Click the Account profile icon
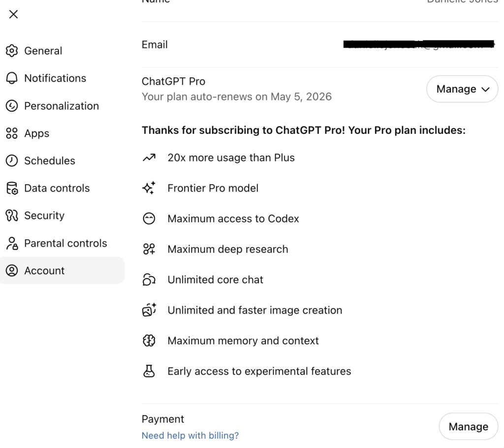504x448 pixels. pyautogui.click(x=12, y=270)
